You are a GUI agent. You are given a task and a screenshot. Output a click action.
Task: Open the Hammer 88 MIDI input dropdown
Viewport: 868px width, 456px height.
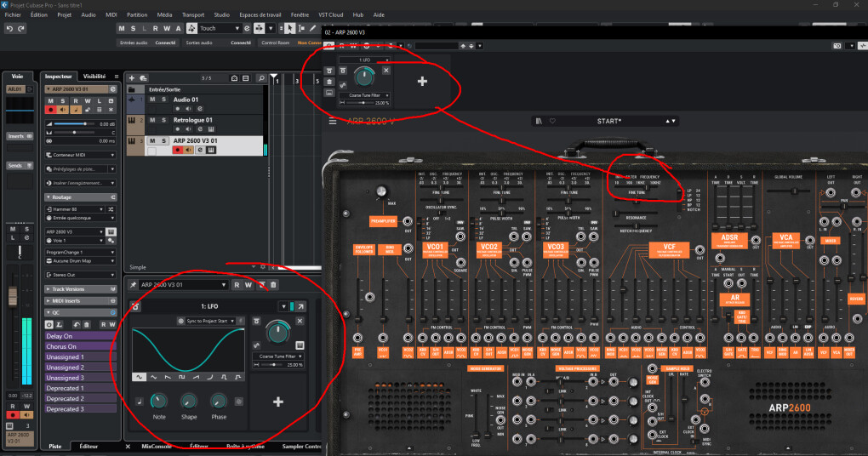(x=75, y=209)
